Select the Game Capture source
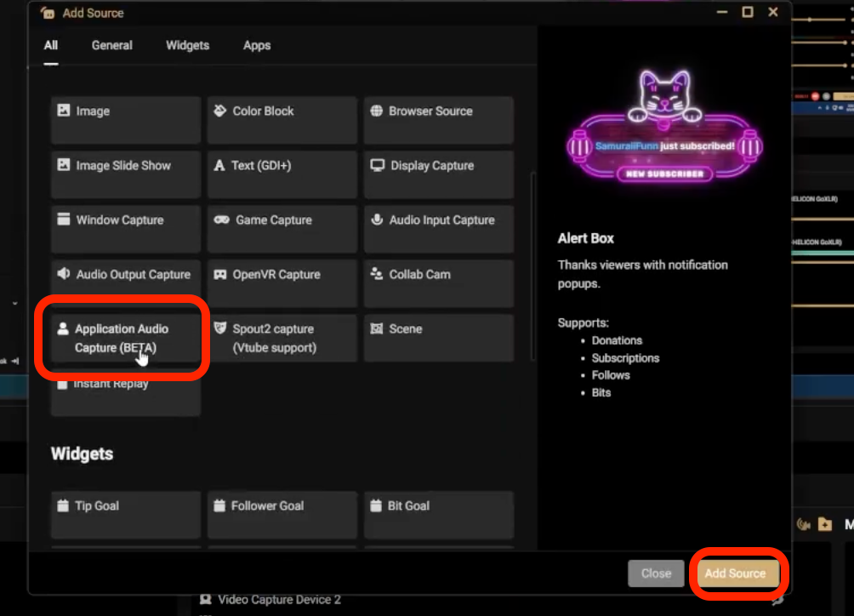The width and height of the screenshot is (854, 616). [x=282, y=220]
